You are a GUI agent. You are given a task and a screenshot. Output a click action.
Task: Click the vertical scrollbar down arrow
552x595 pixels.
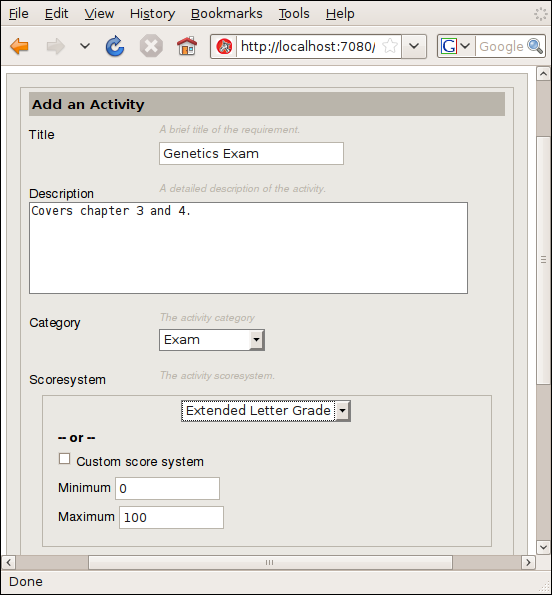pyautogui.click(x=543, y=547)
